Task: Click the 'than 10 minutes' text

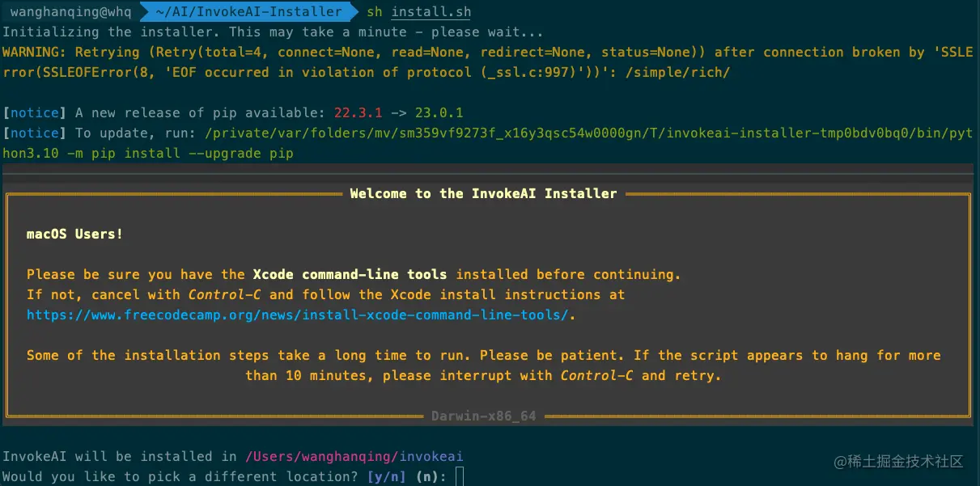Action: [x=306, y=376]
